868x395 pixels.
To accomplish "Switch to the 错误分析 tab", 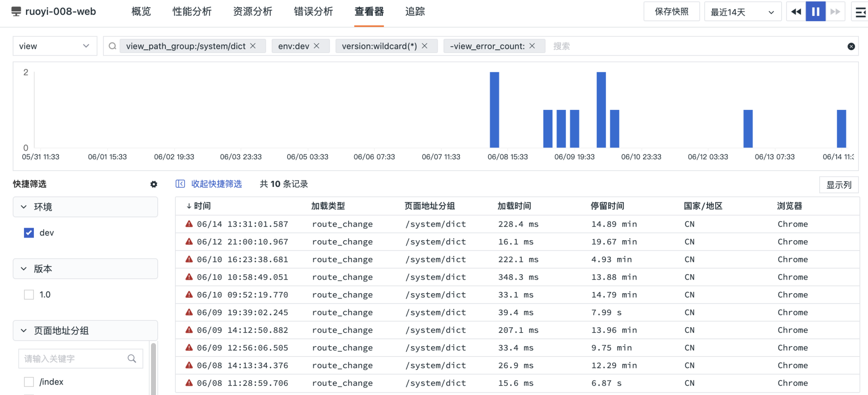I will 313,12.
